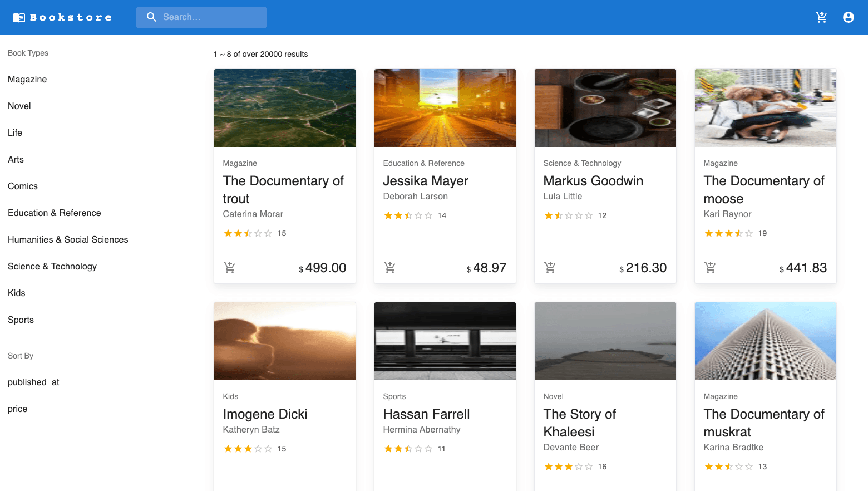Open the user account profile icon
868x491 pixels.
tap(848, 17)
